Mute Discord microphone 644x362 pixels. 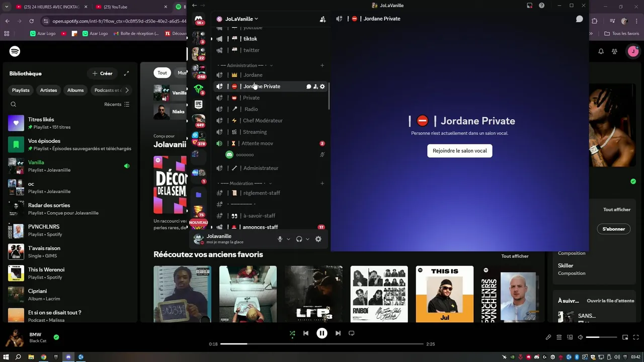pos(280,239)
